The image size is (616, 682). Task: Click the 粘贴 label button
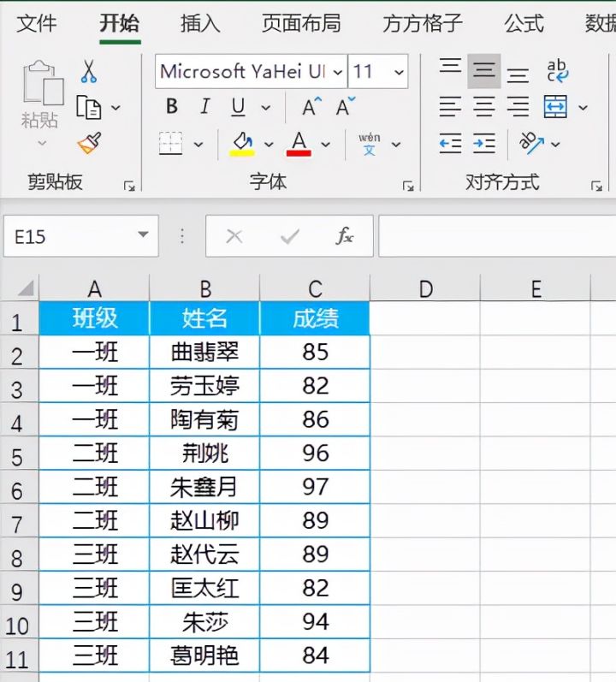pyautogui.click(x=39, y=120)
